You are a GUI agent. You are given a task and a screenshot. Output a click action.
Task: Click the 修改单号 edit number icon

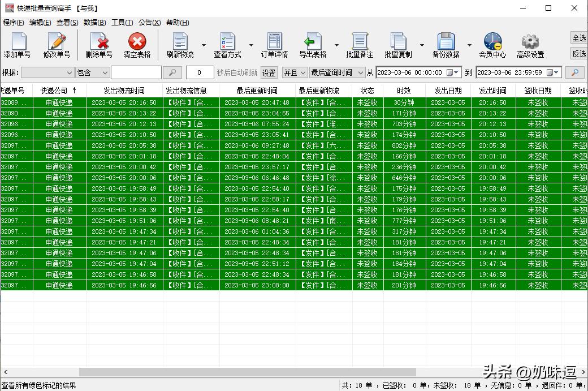[x=57, y=45]
